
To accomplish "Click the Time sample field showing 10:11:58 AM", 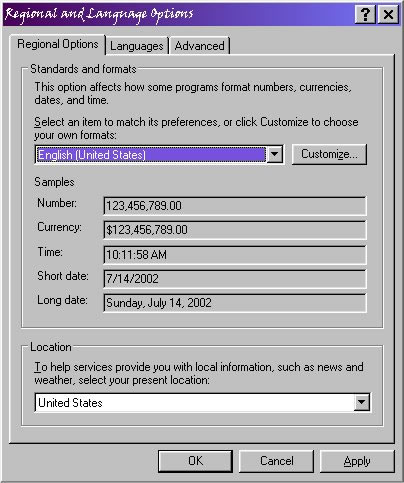I will pyautogui.click(x=235, y=255).
